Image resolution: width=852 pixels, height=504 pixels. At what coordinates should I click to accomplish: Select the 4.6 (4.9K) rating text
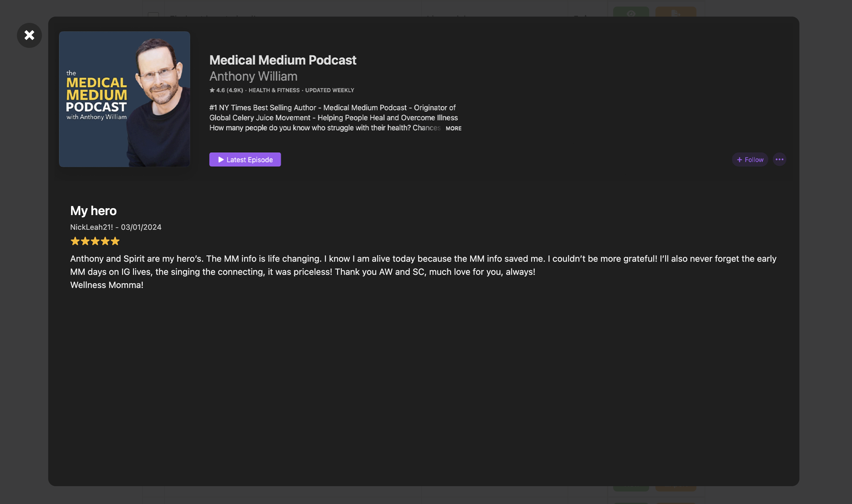(226, 90)
